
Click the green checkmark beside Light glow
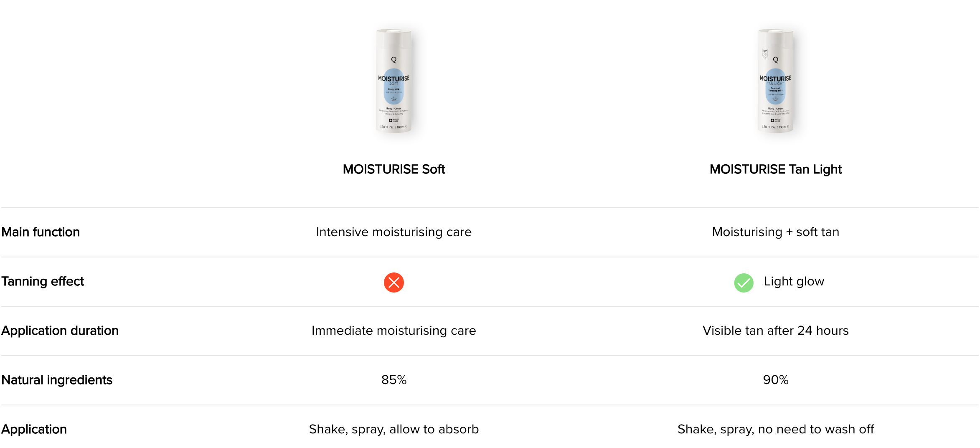click(x=744, y=283)
